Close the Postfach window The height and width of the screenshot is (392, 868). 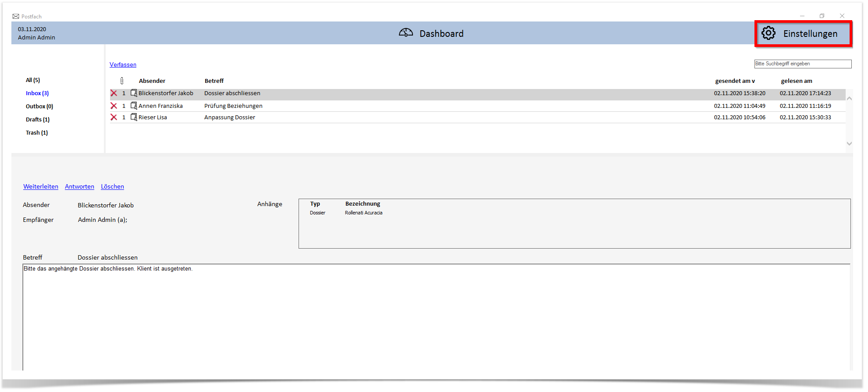[x=842, y=16]
